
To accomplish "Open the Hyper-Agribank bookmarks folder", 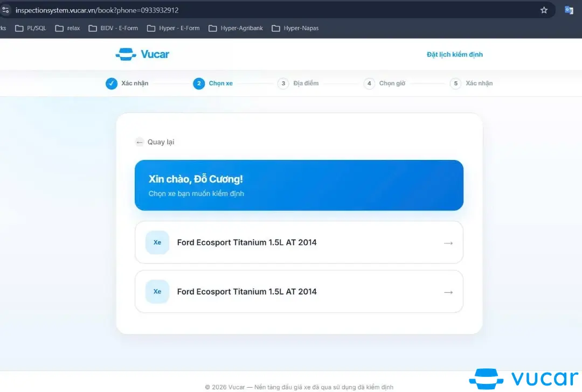I will point(235,28).
